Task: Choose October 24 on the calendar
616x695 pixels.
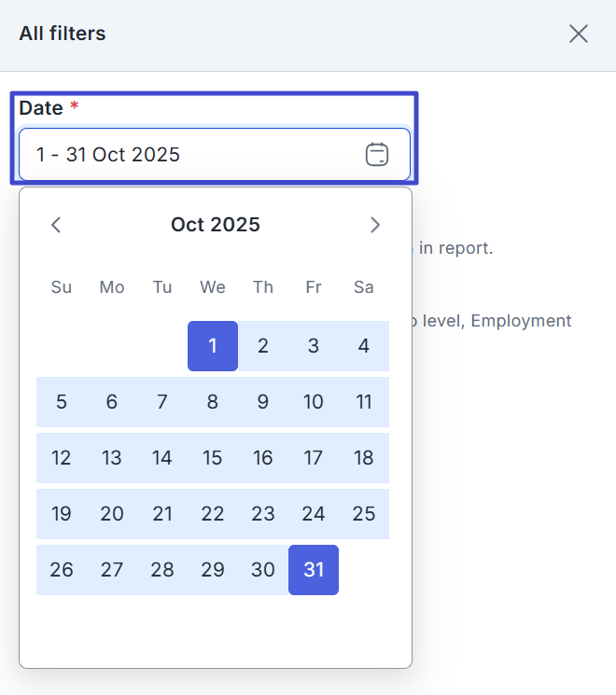Action: [x=314, y=514]
